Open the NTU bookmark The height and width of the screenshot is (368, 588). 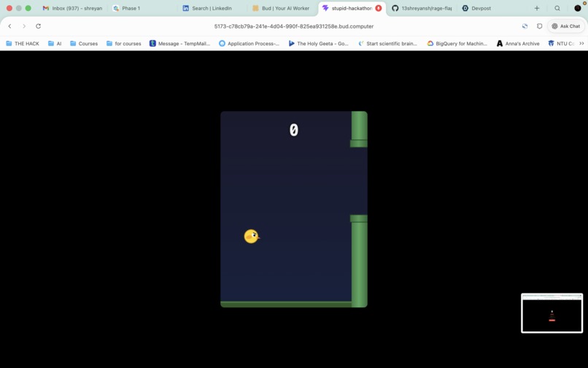tap(561, 44)
